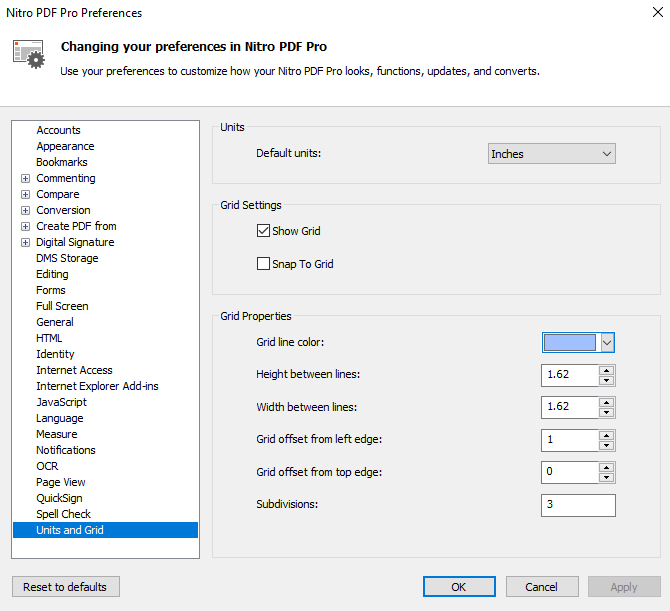This screenshot has height=611, width=670.
Task: Toggle the Show Grid checkbox
Action: click(263, 231)
